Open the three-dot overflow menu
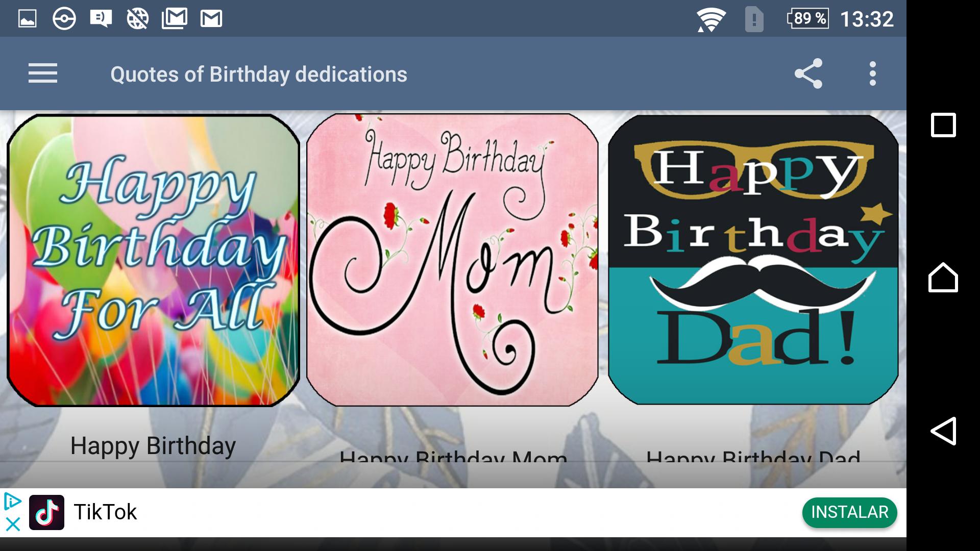The image size is (980, 551). point(873,73)
